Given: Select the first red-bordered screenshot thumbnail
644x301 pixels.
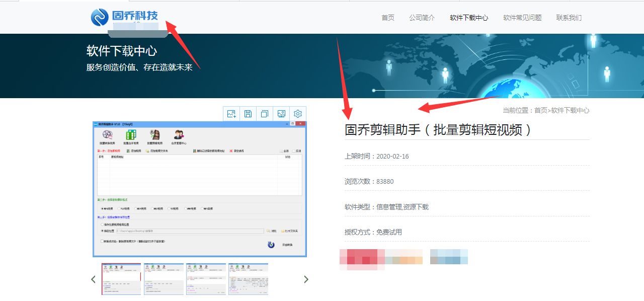Looking at the screenshot, I should pyautogui.click(x=121, y=279).
